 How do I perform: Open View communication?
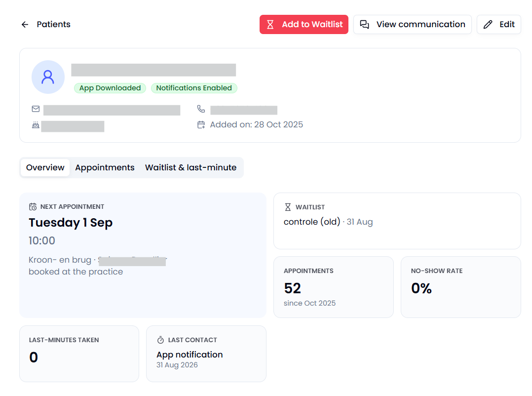[412, 24]
